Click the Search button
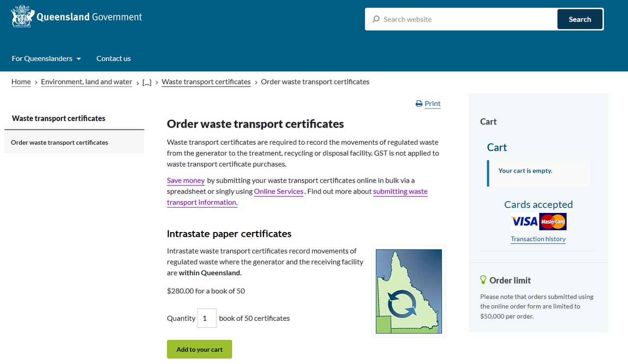The width and height of the screenshot is (628, 364). (579, 20)
